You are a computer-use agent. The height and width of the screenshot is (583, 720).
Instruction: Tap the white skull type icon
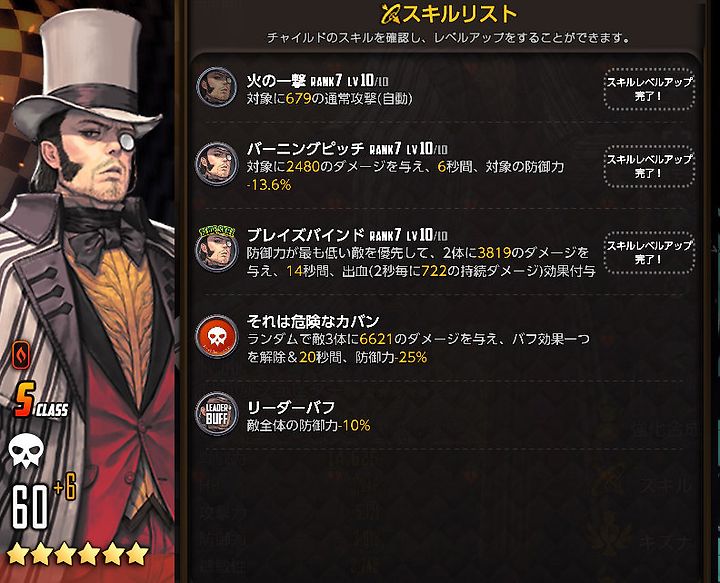point(26,451)
